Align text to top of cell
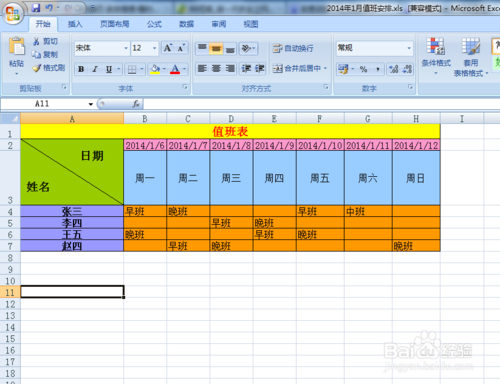This screenshot has height=384, width=500. tap(202, 48)
